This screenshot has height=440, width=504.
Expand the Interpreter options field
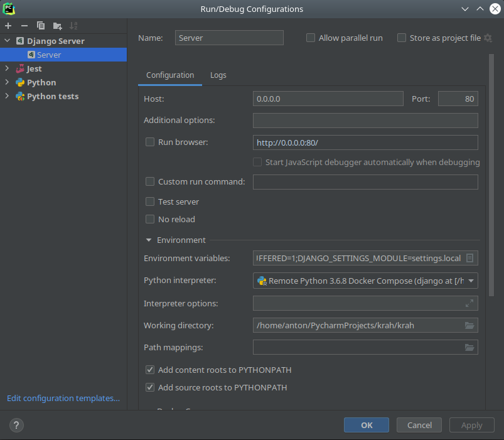pos(469,303)
